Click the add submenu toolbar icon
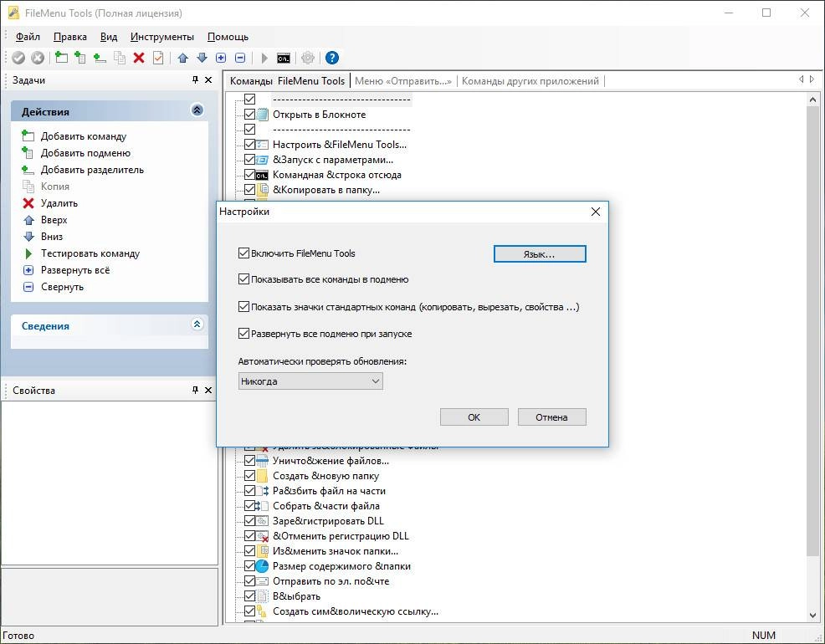 80,58
